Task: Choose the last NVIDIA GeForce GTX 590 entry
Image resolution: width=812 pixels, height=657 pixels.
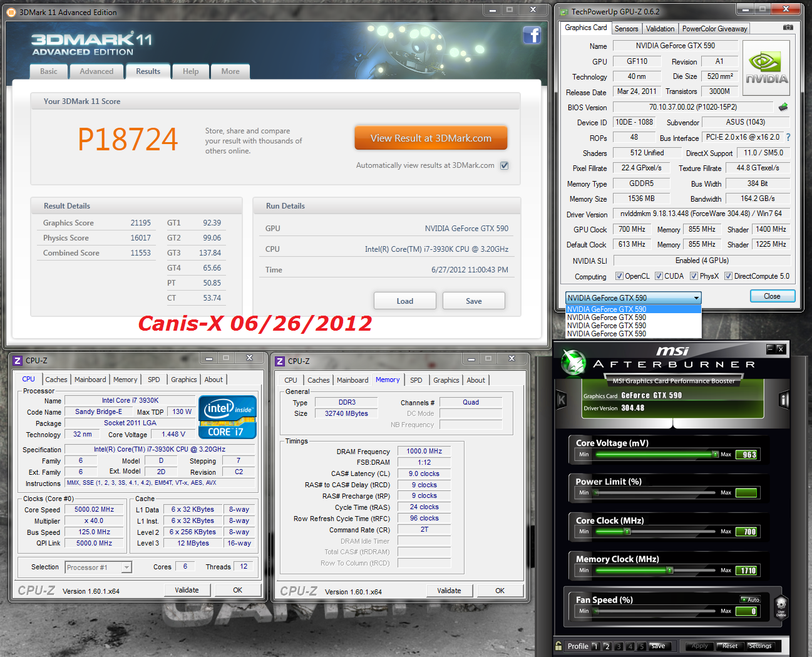Action: click(x=633, y=334)
